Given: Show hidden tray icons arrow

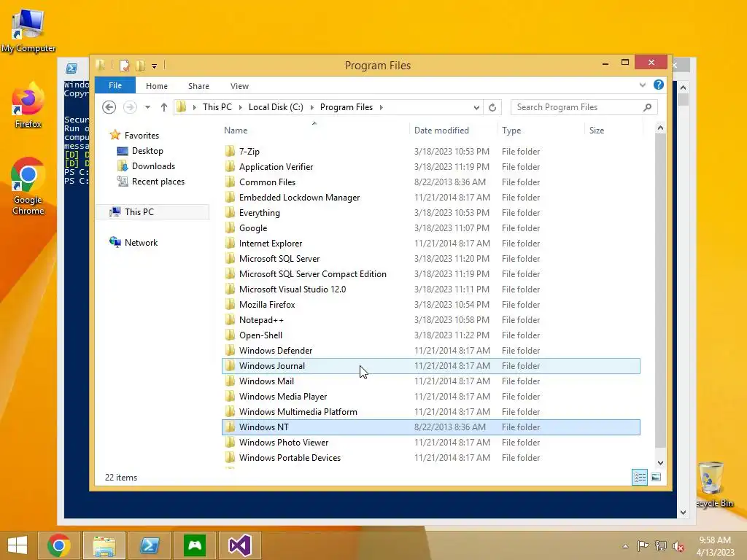Looking at the screenshot, I should click(x=625, y=546).
